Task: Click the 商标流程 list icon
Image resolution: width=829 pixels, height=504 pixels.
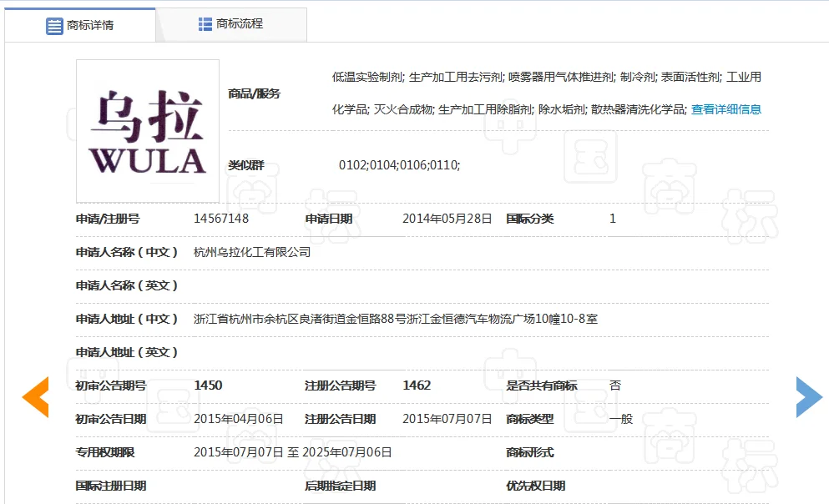Action: click(205, 23)
